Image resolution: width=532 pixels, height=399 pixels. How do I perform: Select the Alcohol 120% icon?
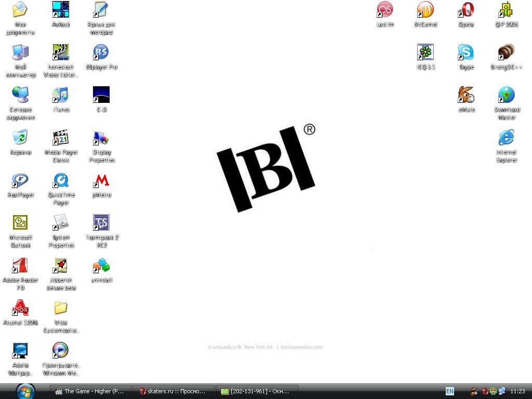coord(20,308)
